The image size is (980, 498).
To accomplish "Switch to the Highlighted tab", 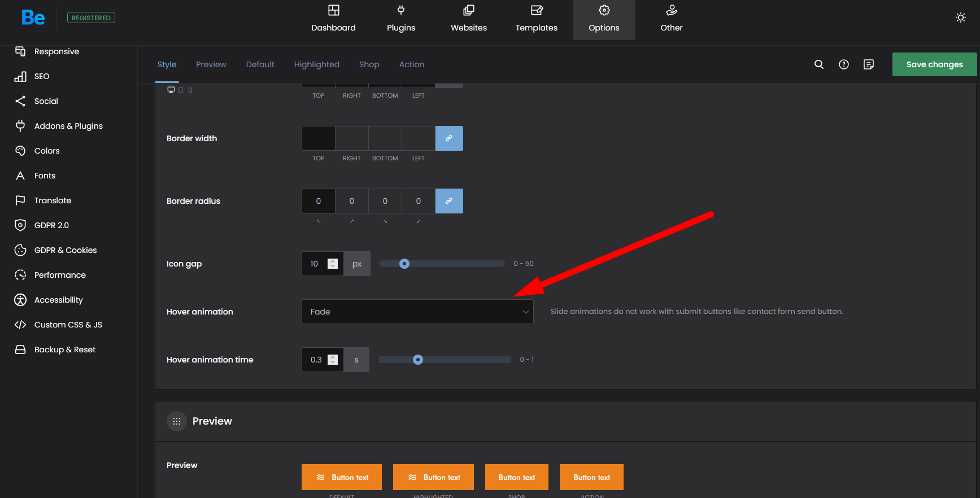I will 316,64.
